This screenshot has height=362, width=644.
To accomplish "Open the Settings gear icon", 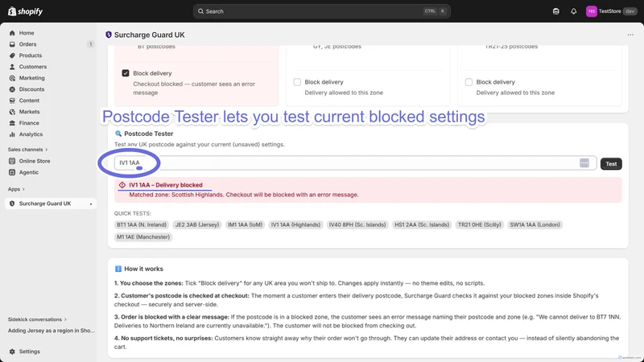I will (x=12, y=352).
